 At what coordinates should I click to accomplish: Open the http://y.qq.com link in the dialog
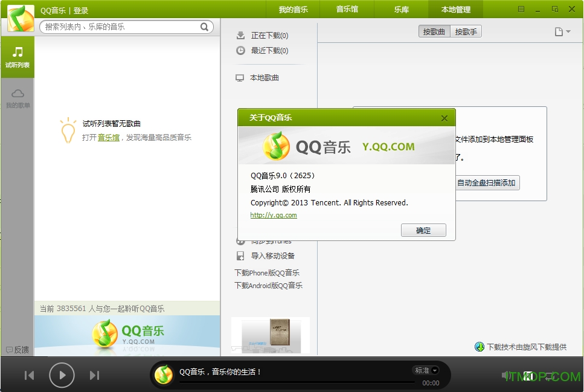(x=274, y=215)
